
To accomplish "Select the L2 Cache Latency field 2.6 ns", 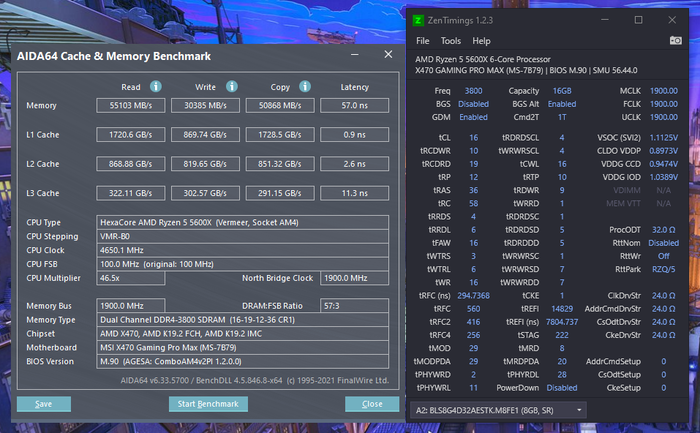I will coord(354,164).
